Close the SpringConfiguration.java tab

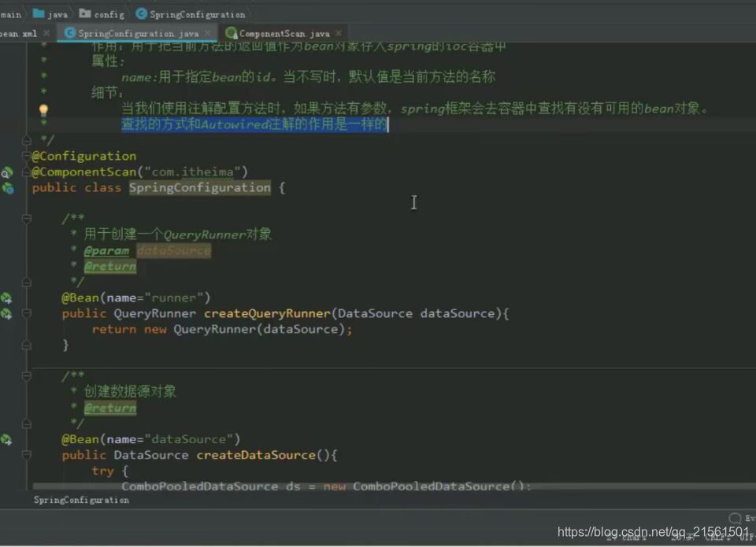pyautogui.click(x=208, y=33)
